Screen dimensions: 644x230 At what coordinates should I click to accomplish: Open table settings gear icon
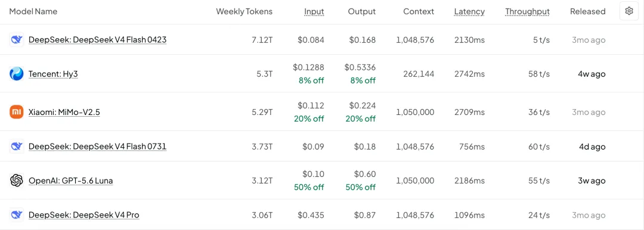coord(629,11)
